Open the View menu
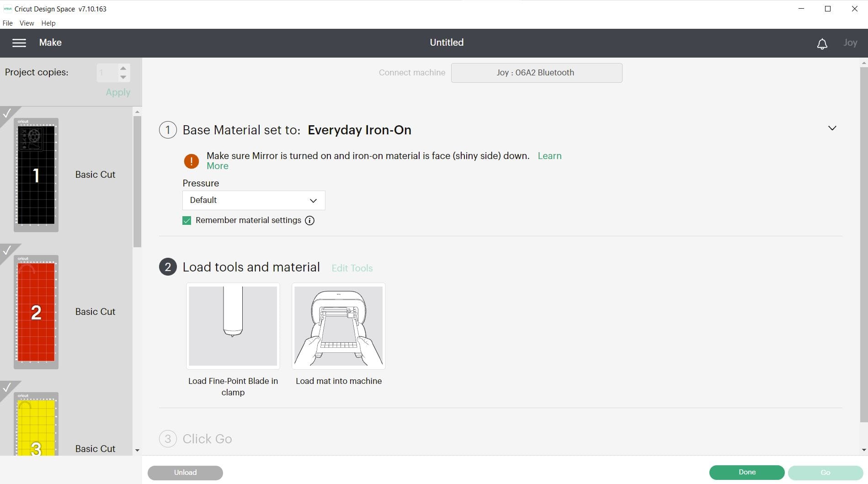The image size is (868, 484). pos(27,23)
